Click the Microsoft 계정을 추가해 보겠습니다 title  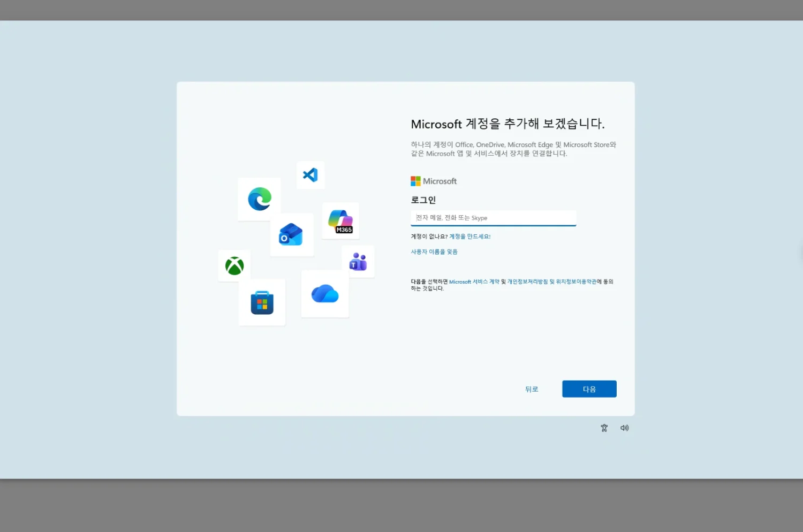coord(507,124)
